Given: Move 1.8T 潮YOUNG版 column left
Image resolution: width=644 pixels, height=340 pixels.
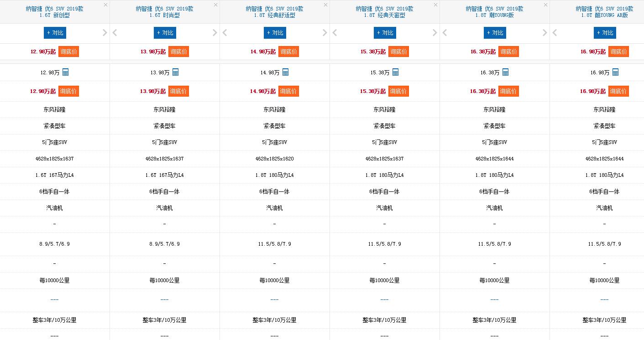Looking at the screenshot, I should 445,33.
